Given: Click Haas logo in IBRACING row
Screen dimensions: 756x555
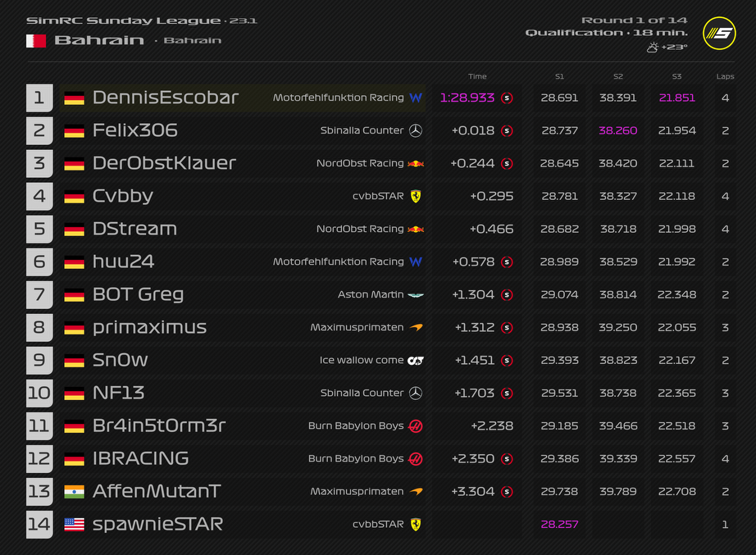Looking at the screenshot, I should pos(416,458).
